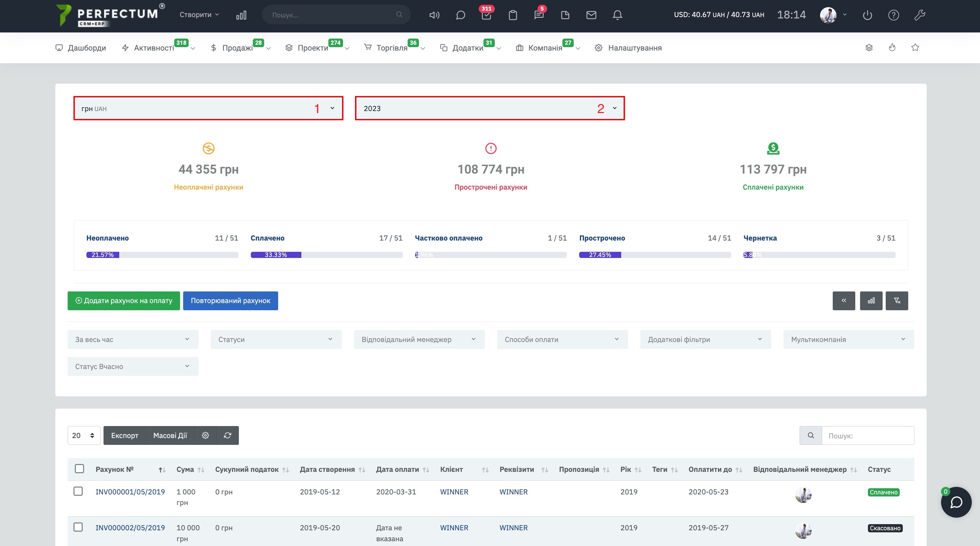Click Додати рахунок на оплату button
This screenshot has width=980, height=546.
tap(124, 301)
